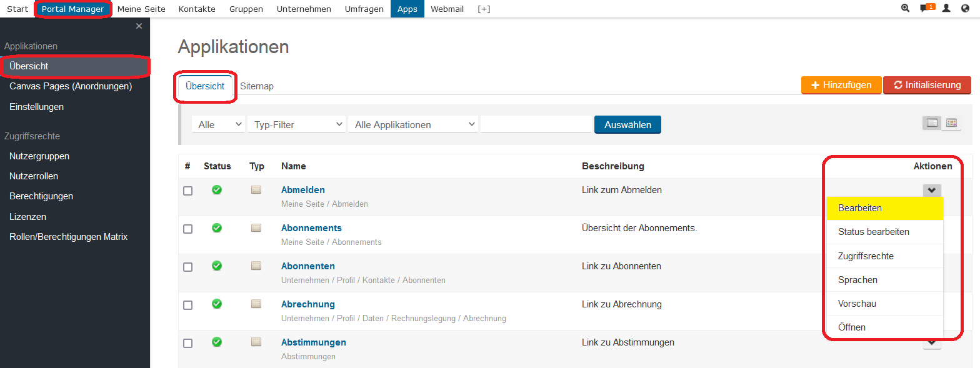Open the Abonnements application link
This screenshot has width=980, height=368.
[x=311, y=228]
